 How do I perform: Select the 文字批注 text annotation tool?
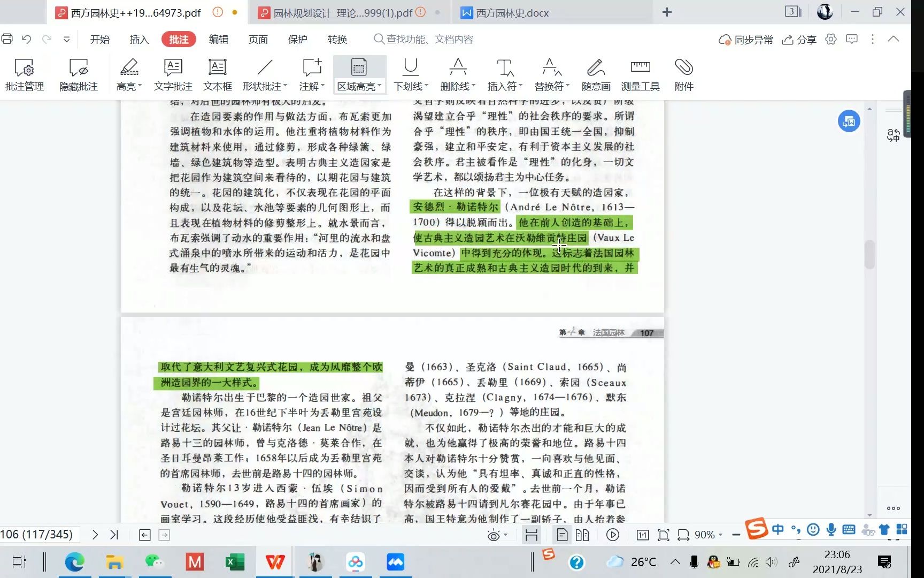pyautogui.click(x=173, y=74)
